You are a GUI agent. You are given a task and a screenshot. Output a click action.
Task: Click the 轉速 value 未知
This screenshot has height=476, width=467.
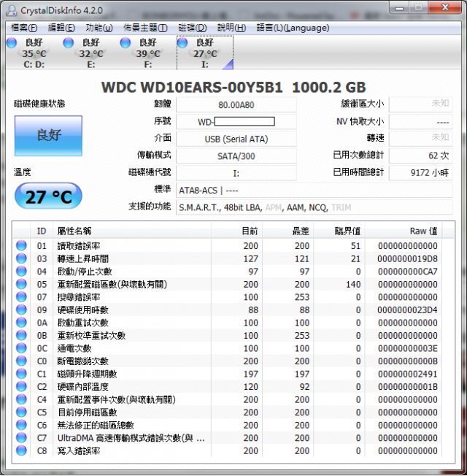pyautogui.click(x=421, y=139)
